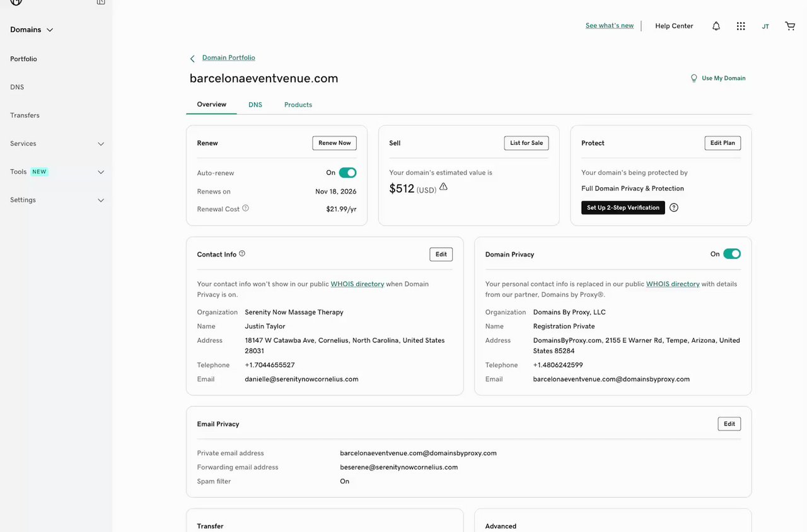Click the back arrow to Domain Portfolio

(x=192, y=59)
